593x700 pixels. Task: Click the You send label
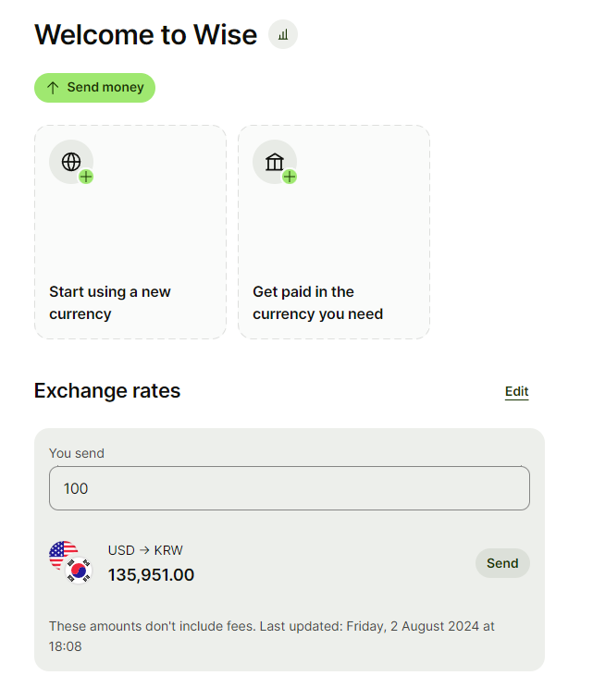tap(77, 453)
